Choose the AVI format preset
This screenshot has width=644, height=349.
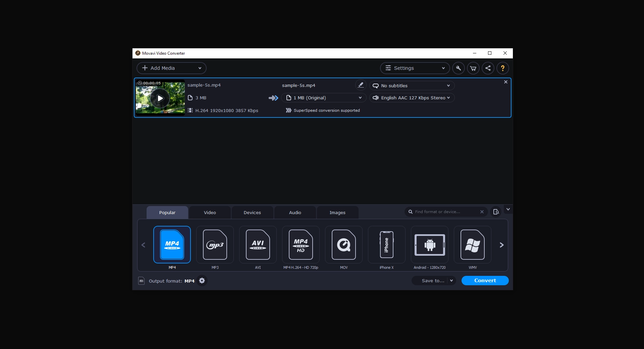[258, 245]
